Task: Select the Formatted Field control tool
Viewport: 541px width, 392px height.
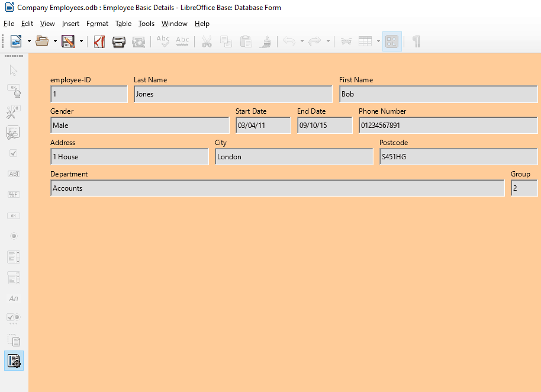Action: tap(14, 194)
